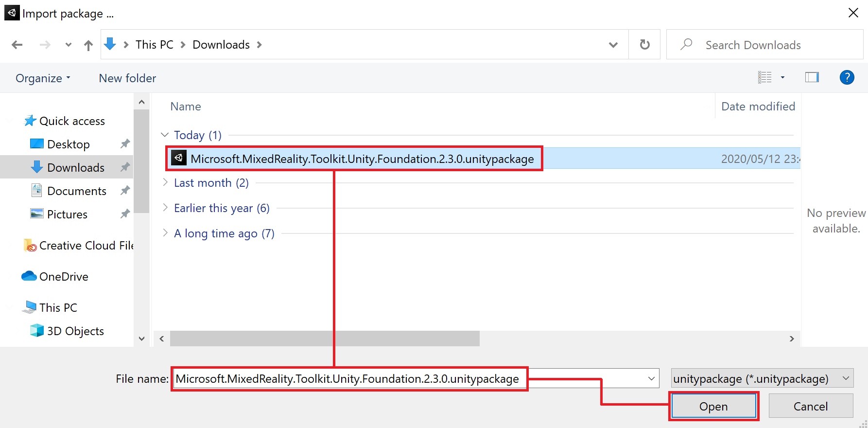
Task: Select 3D Objects in the navigation pane
Action: (x=75, y=331)
